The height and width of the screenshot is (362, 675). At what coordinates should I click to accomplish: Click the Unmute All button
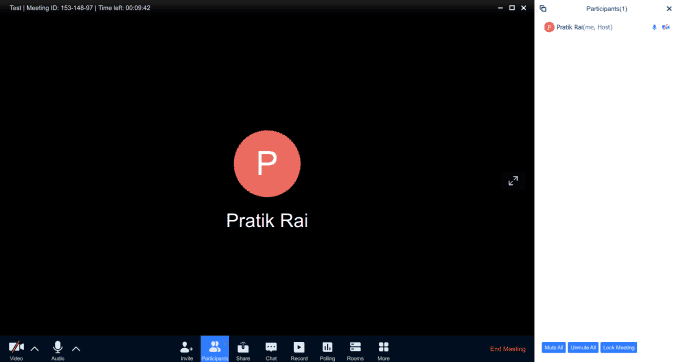(583, 347)
